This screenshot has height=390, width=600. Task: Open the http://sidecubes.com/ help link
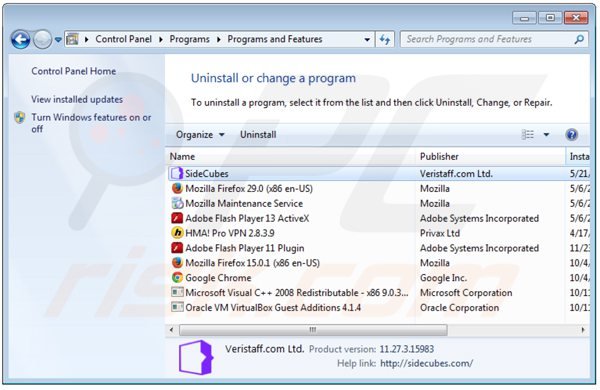pyautogui.click(x=427, y=363)
